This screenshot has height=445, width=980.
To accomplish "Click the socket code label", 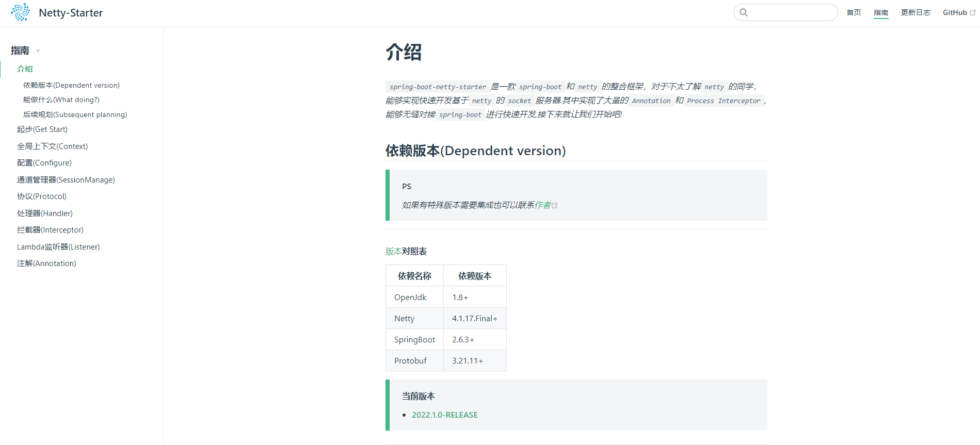I will (x=520, y=101).
